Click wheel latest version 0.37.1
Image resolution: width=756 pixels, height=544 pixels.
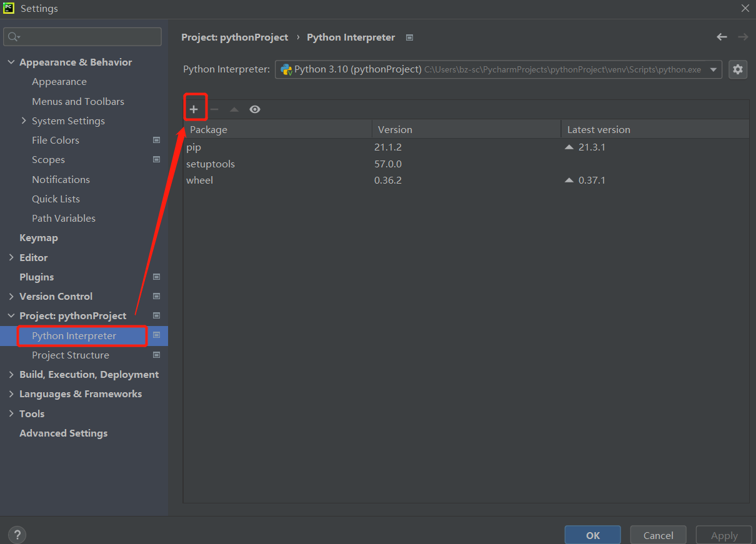click(x=592, y=180)
